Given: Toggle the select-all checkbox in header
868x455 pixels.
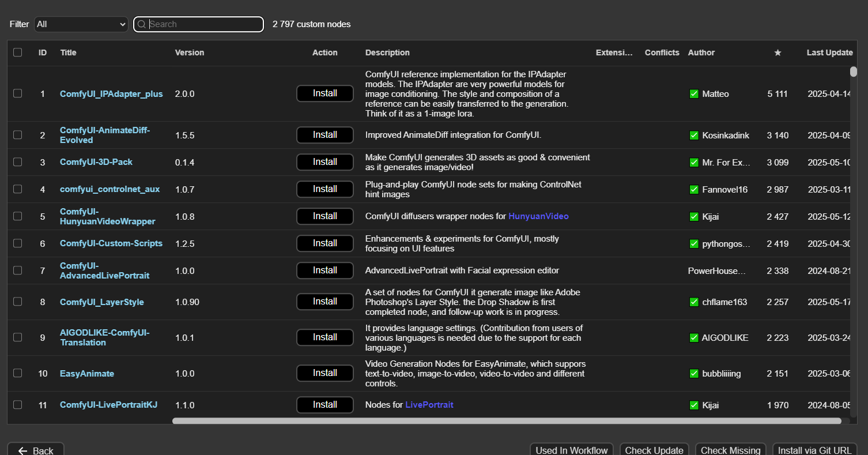Looking at the screenshot, I should coord(18,52).
